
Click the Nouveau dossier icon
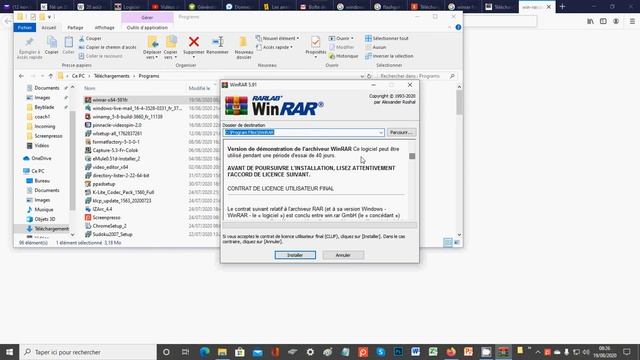(x=243, y=42)
